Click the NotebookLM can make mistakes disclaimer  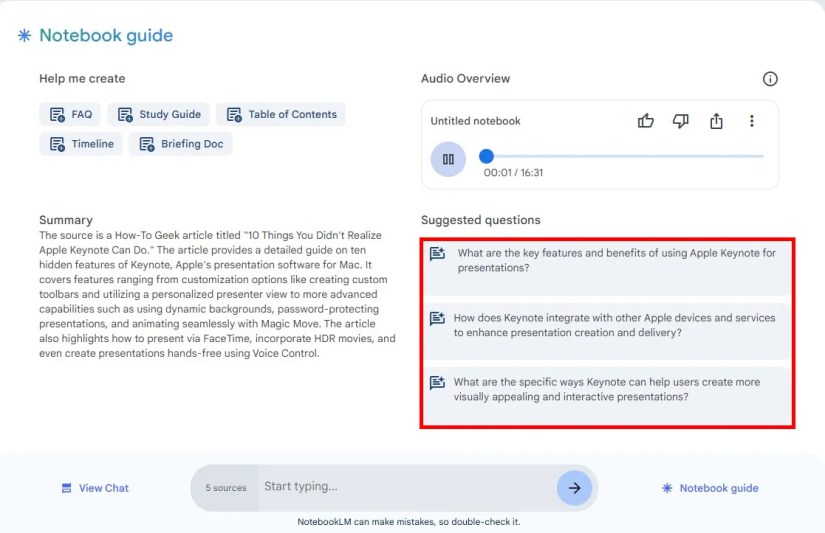408,522
